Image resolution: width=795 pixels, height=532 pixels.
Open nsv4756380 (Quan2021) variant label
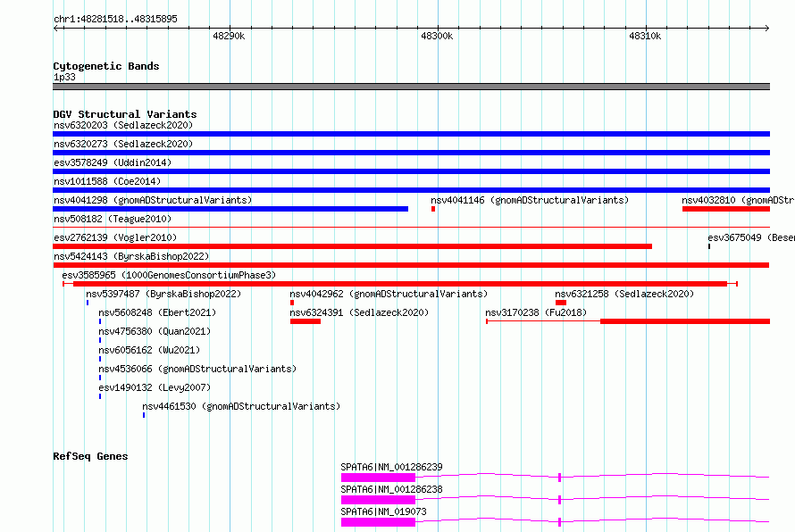[x=155, y=331]
